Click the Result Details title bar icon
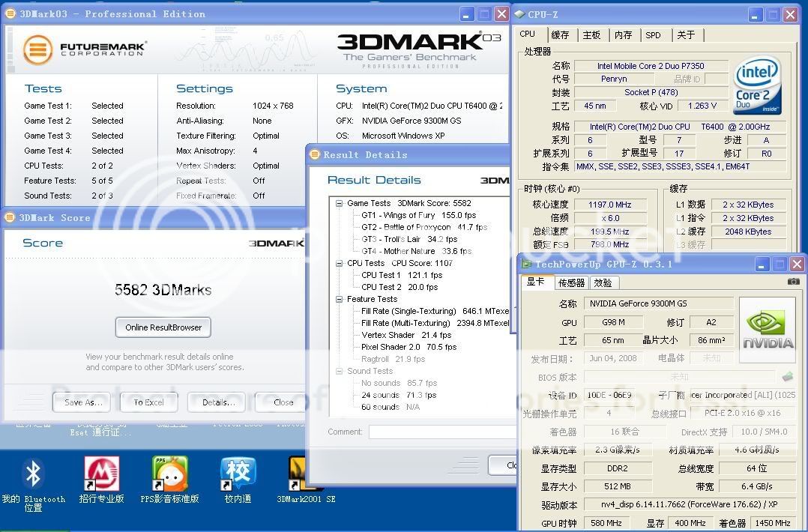Screen dimensions: 808x532 click(x=315, y=154)
